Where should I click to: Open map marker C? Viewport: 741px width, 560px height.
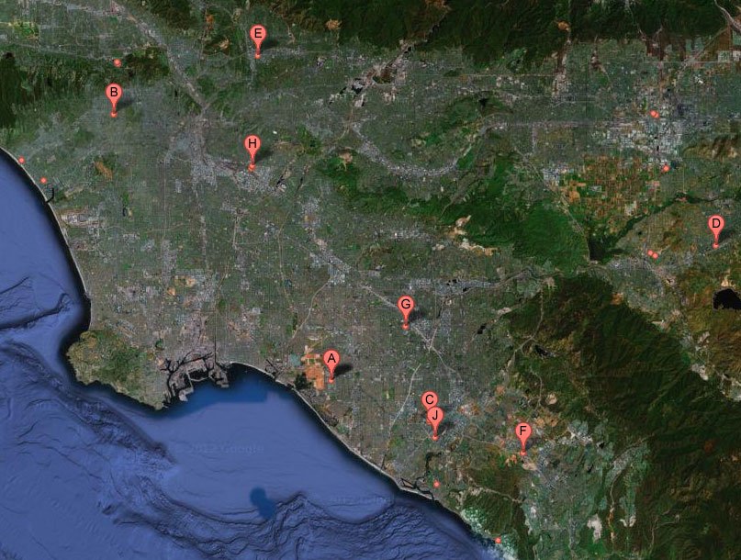[429, 400]
